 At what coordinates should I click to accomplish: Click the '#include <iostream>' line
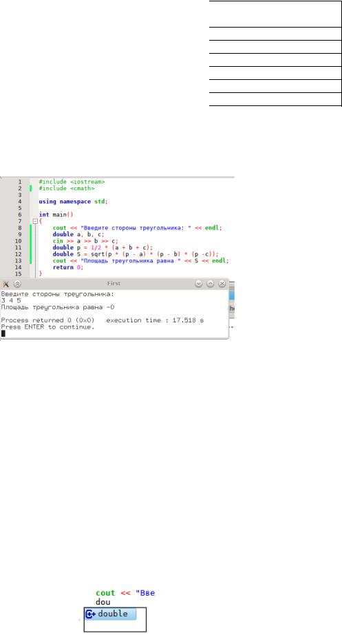click(72, 182)
